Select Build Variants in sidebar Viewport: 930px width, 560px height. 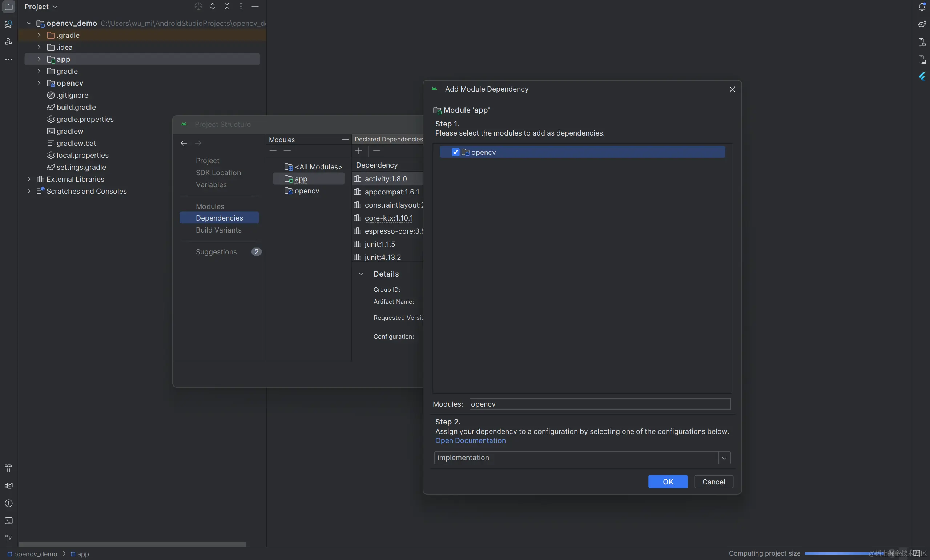tap(218, 230)
